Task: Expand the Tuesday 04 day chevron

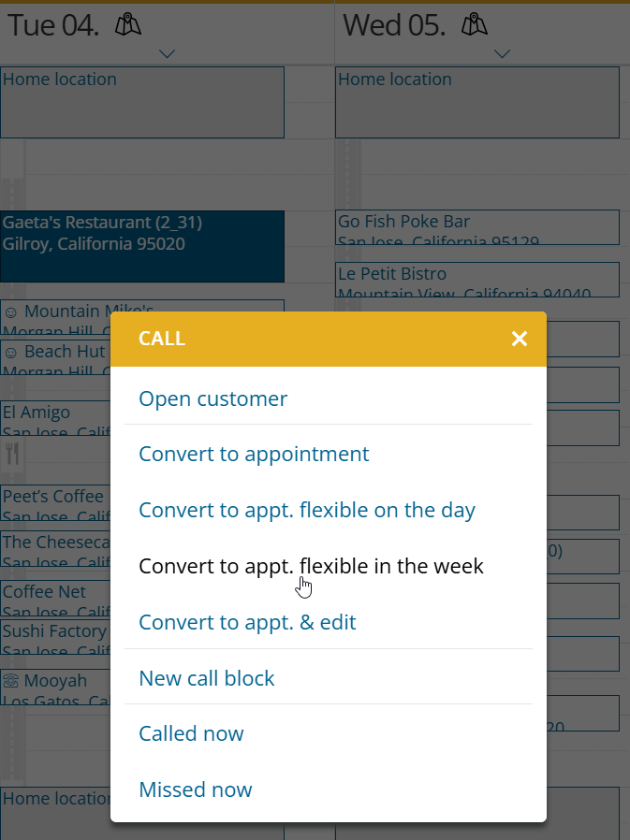Action: click(168, 54)
